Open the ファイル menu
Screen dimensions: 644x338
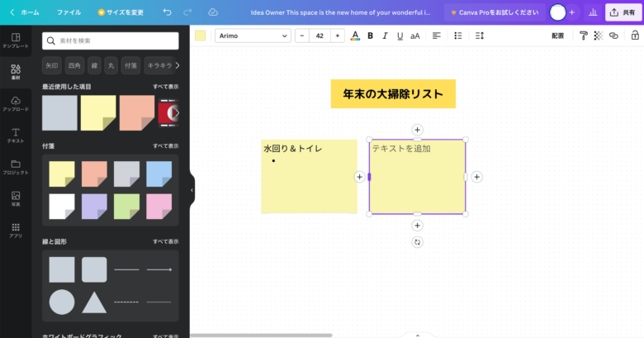[69, 12]
